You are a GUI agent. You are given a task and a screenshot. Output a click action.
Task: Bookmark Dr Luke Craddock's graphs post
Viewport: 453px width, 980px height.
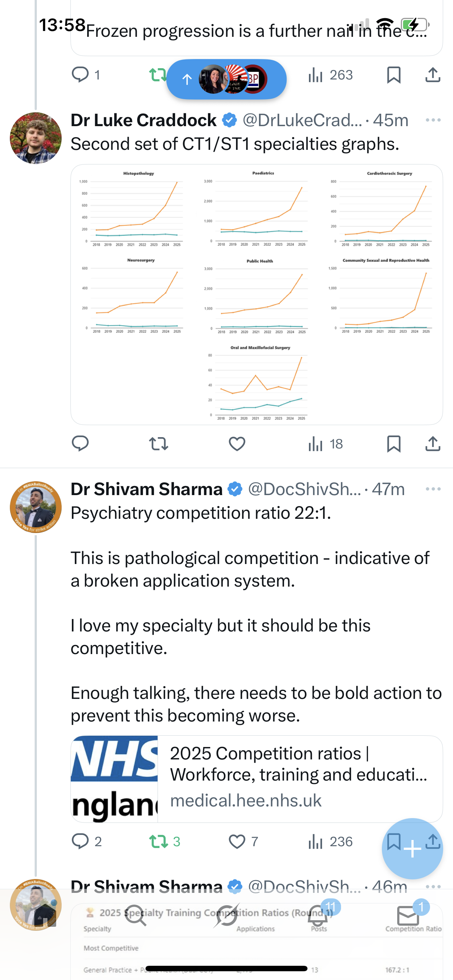click(394, 444)
